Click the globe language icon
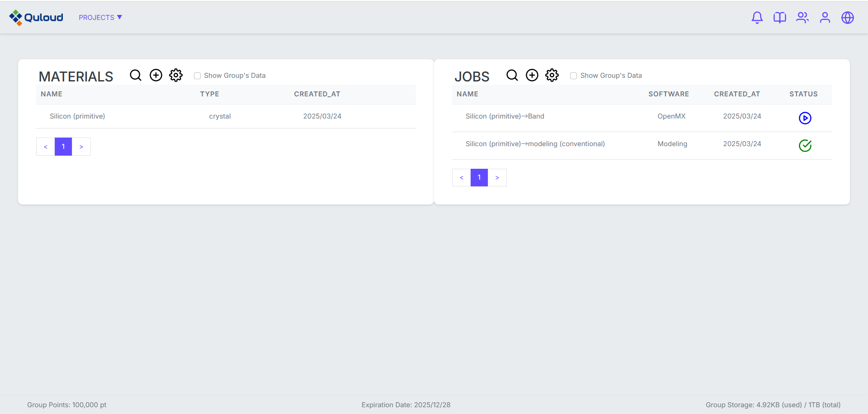Screen dimensions: 868x414 [847, 18]
